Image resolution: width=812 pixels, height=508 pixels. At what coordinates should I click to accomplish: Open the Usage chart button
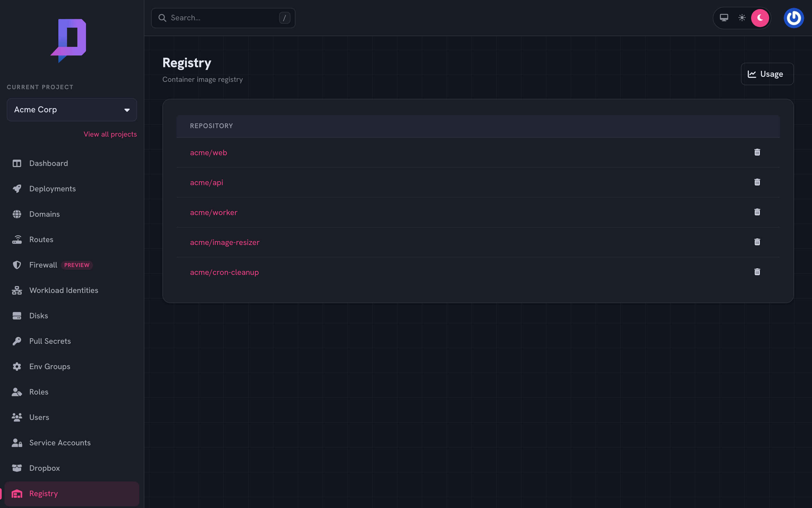[767, 74]
